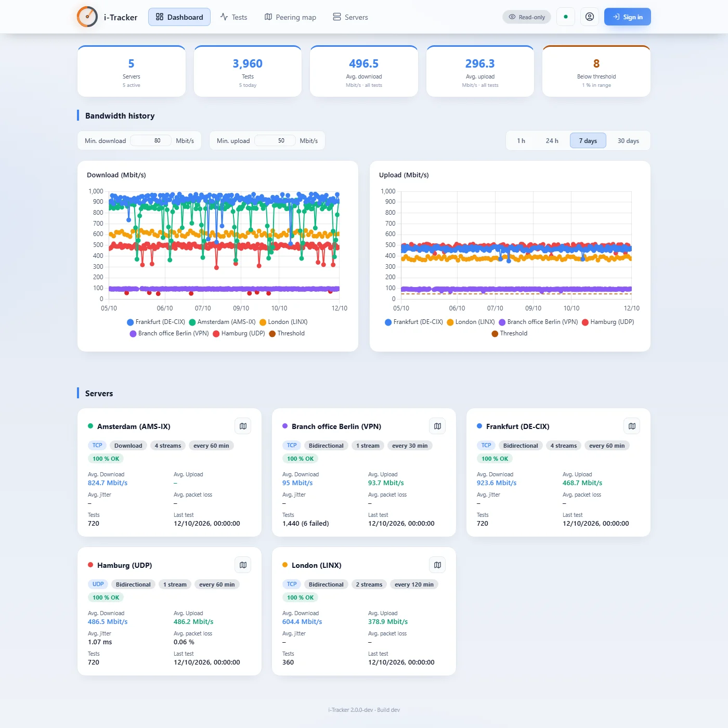Open the user account icon
Screen dimensions: 728x728
coord(590,17)
